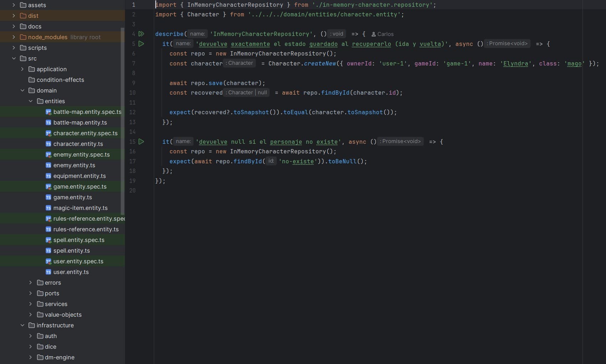Expand the scripts folder

[x=14, y=48]
